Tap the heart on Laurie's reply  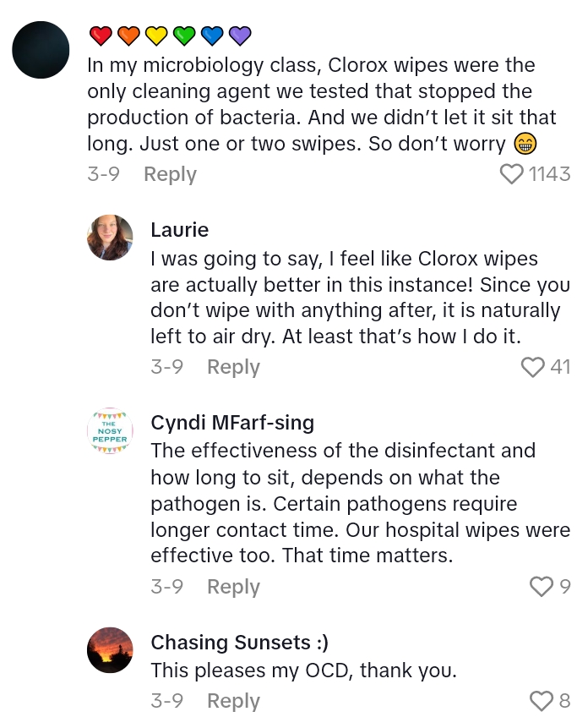tap(532, 367)
